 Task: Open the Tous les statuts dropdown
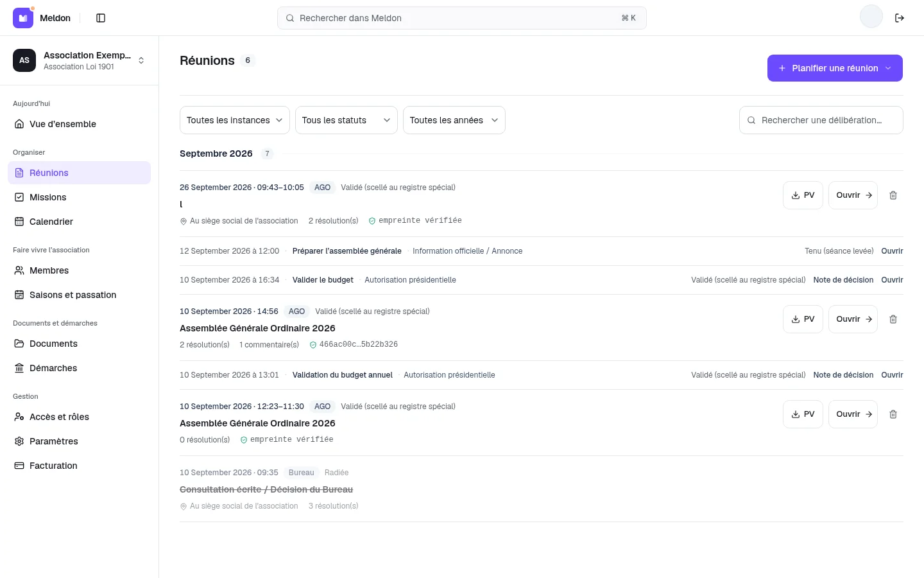pos(346,120)
